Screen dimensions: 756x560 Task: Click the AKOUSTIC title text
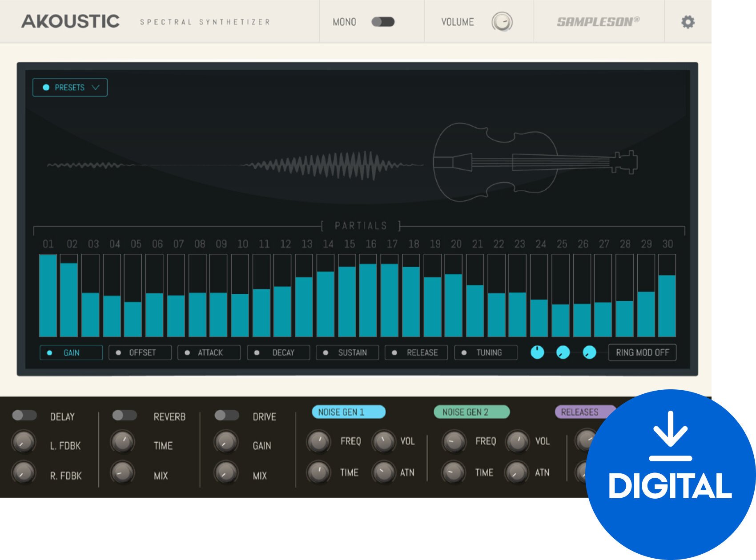point(71,21)
